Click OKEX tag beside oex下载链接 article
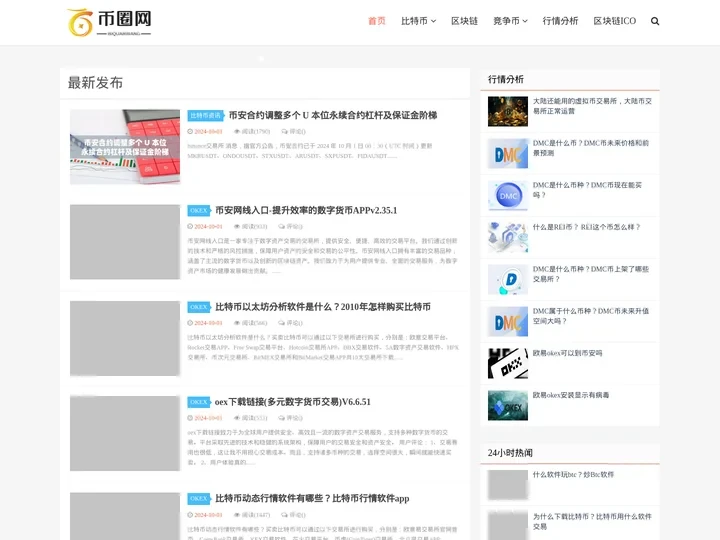The width and height of the screenshot is (720, 540). tap(199, 402)
